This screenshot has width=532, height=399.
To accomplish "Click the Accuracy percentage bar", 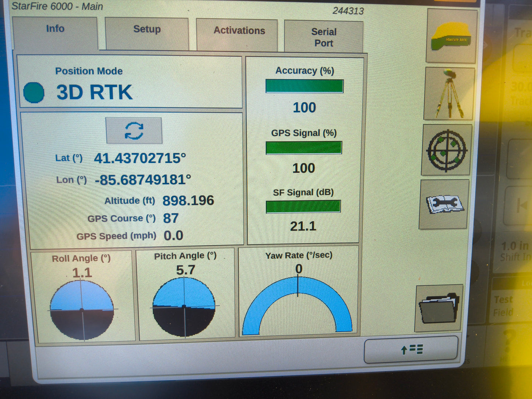I will [304, 86].
